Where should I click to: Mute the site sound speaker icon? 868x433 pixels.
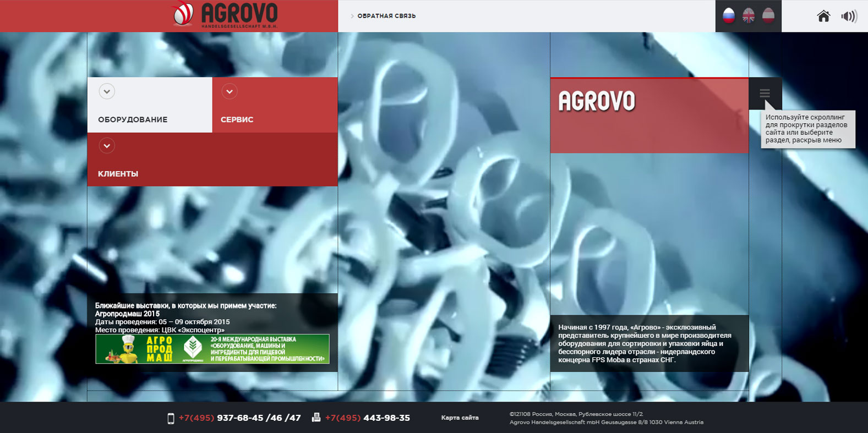point(849,16)
